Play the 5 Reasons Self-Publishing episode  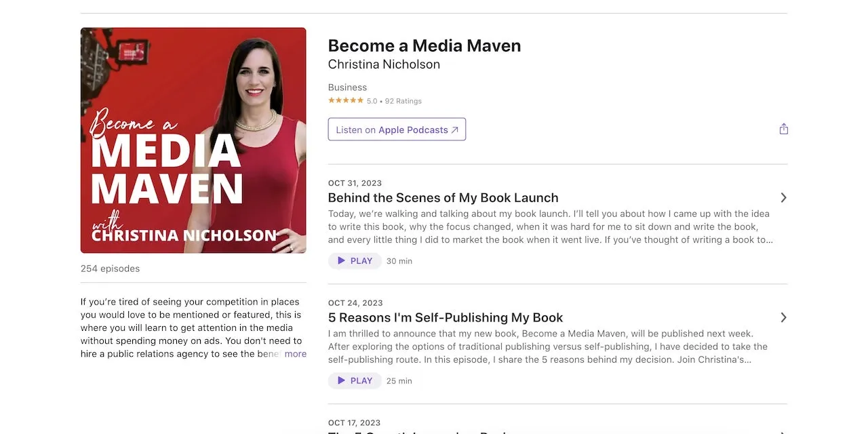(x=355, y=381)
